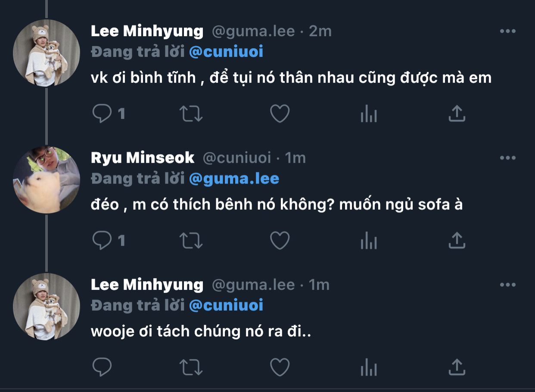This screenshot has height=392, width=535.
Task: Open Ryu Minseok's profile picture
Action: [x=47, y=180]
